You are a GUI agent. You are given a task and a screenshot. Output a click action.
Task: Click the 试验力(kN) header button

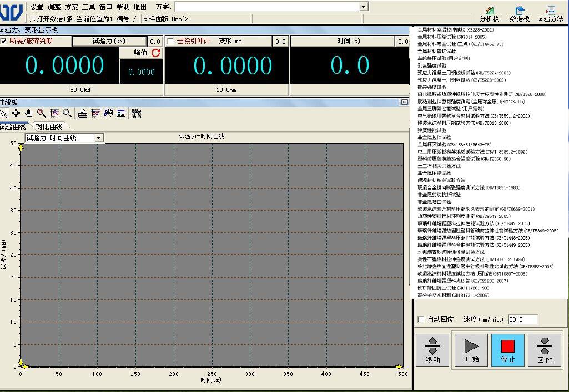point(109,41)
